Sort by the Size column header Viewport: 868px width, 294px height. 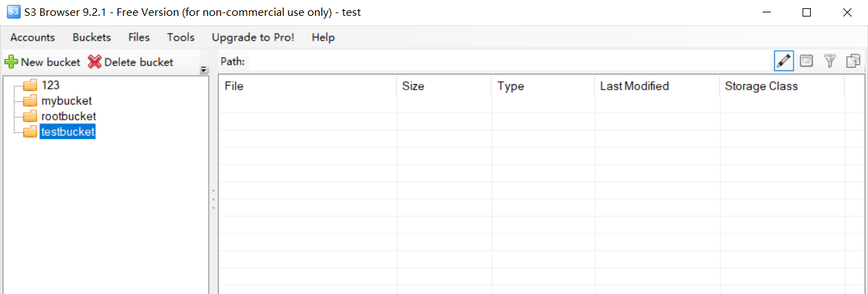coord(444,86)
